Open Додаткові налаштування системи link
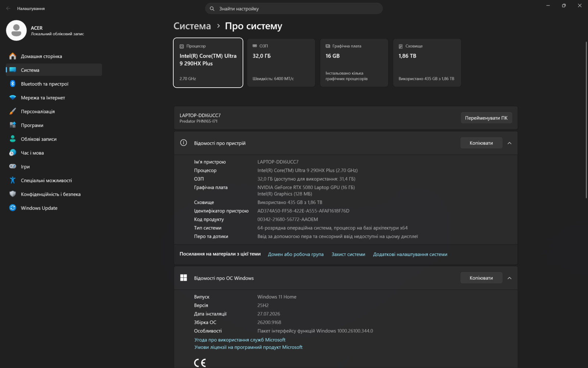Viewport: 588px width, 368px height. [x=410, y=254]
